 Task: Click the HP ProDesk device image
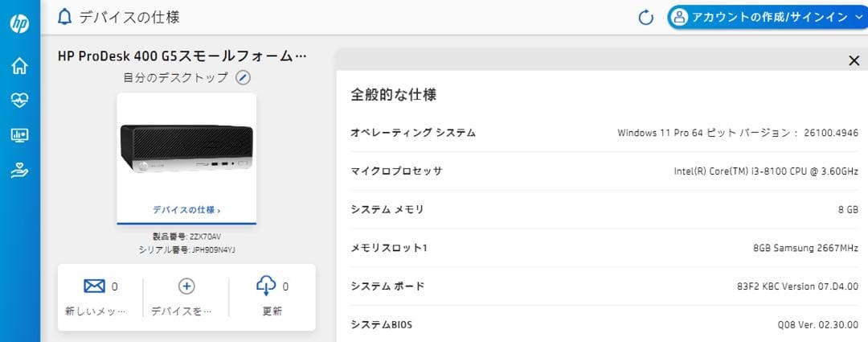click(186, 149)
